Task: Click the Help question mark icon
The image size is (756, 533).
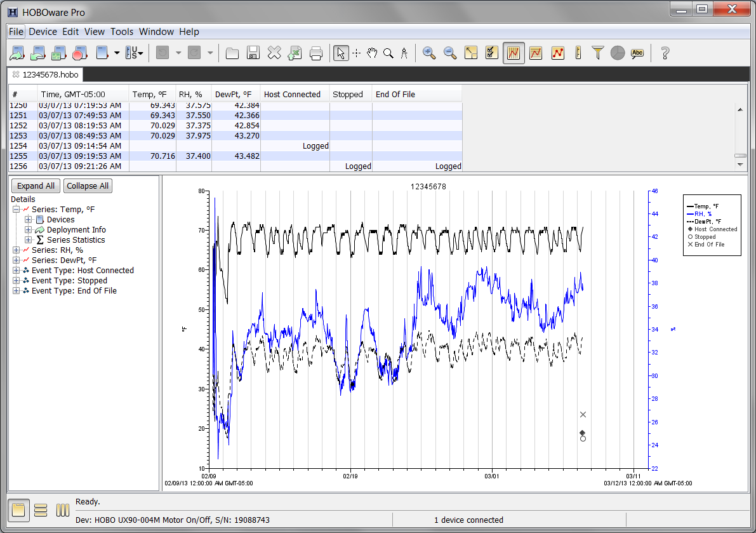Action: pos(665,53)
